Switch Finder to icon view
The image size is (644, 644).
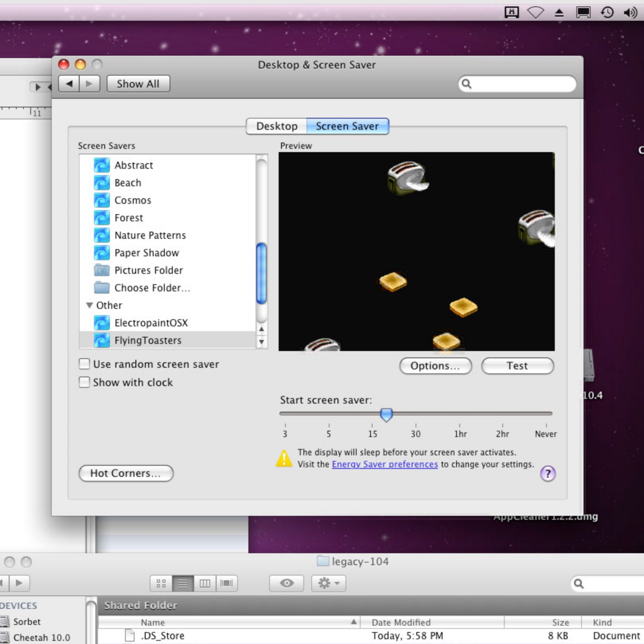(x=161, y=583)
